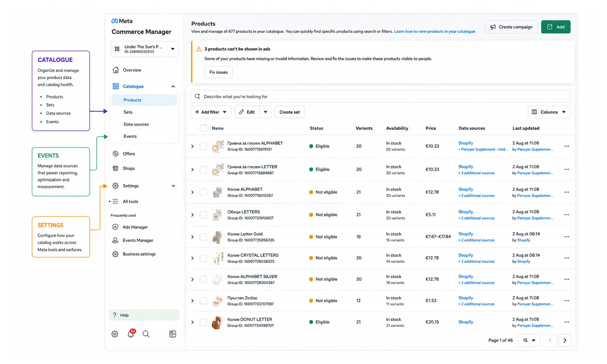This screenshot has height=364, width=607.
Task: Open more options for Колие DONUT LETTER row
Action: coord(566,322)
